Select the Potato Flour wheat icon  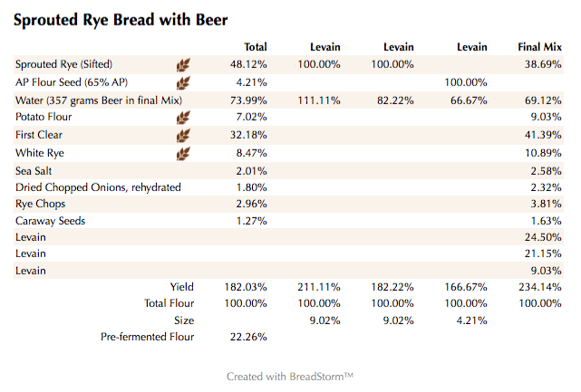(x=183, y=118)
